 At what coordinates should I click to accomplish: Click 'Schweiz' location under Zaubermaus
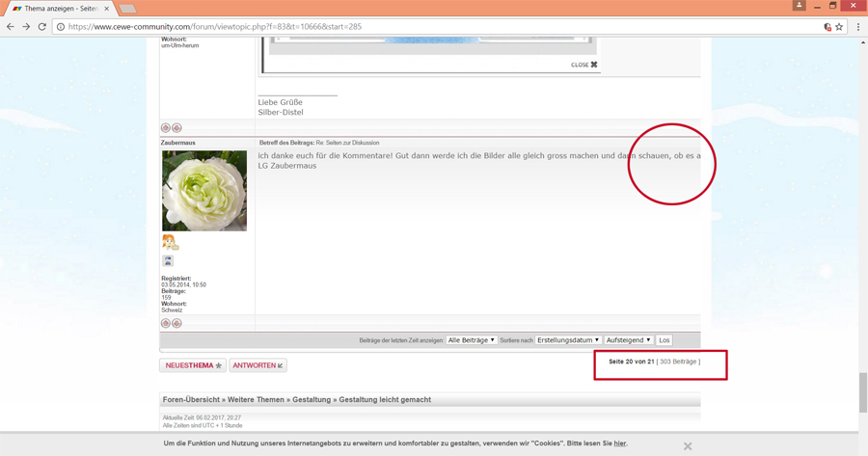pos(172,310)
